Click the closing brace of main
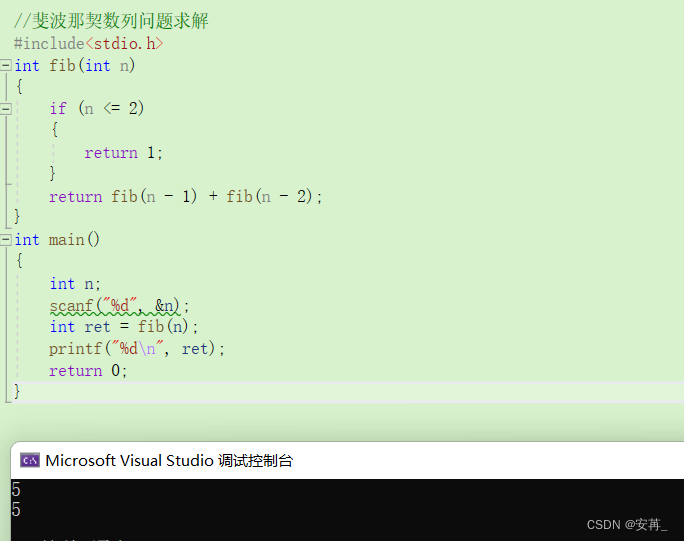Image resolution: width=684 pixels, height=541 pixels. click(17, 391)
